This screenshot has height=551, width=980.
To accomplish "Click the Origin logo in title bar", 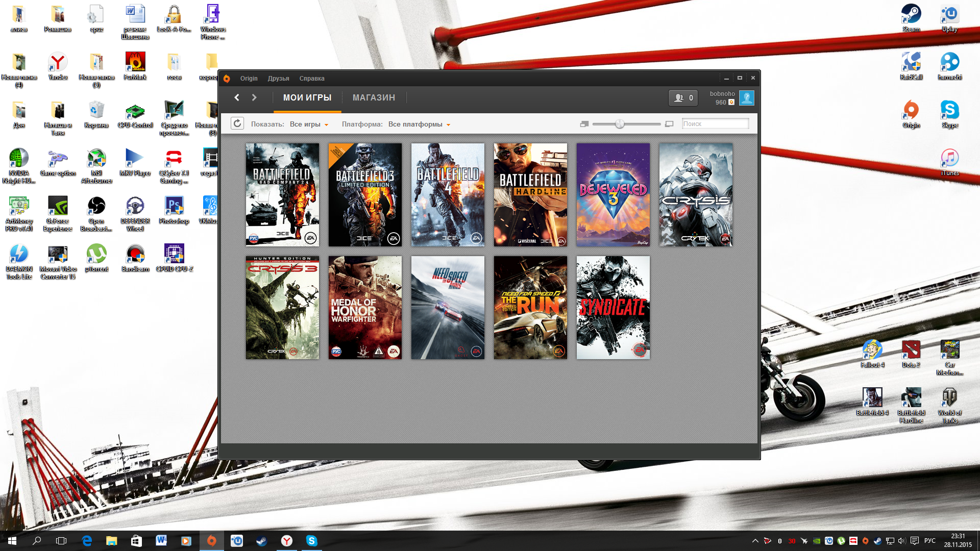I will click(x=227, y=79).
